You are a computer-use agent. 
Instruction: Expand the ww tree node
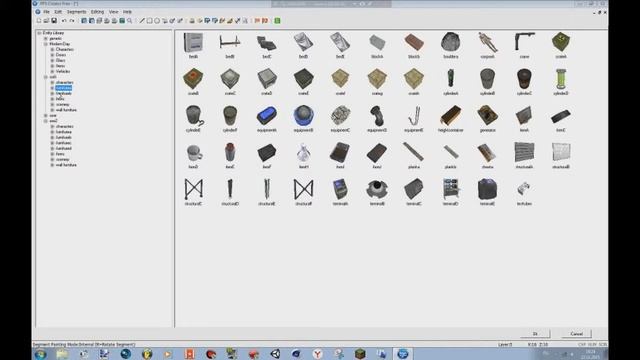point(46,116)
